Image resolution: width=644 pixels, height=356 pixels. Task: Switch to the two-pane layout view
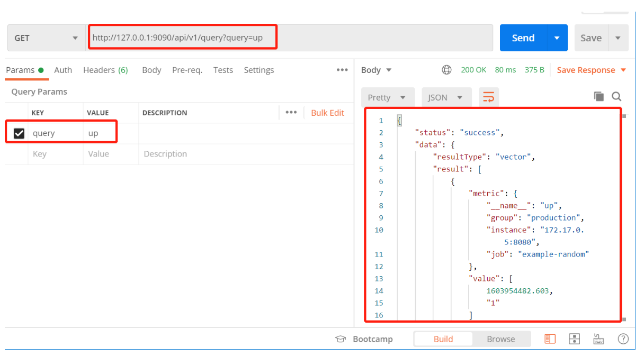point(550,339)
